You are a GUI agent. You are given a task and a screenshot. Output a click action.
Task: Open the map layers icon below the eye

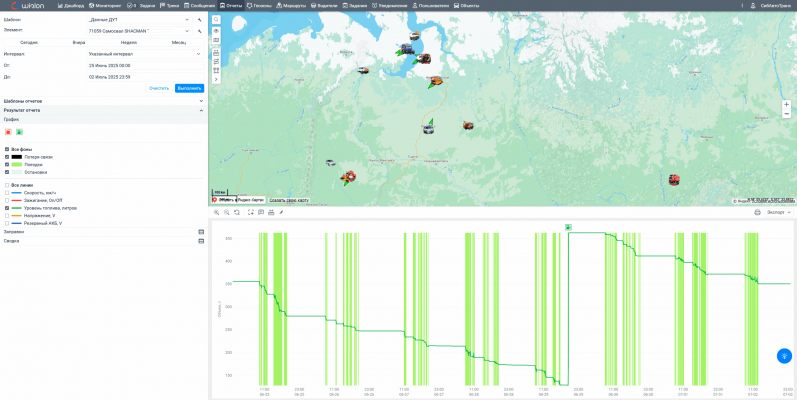coord(216,40)
